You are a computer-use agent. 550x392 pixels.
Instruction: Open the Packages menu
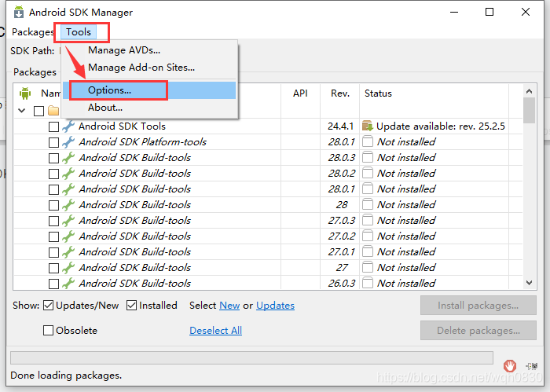tap(33, 32)
